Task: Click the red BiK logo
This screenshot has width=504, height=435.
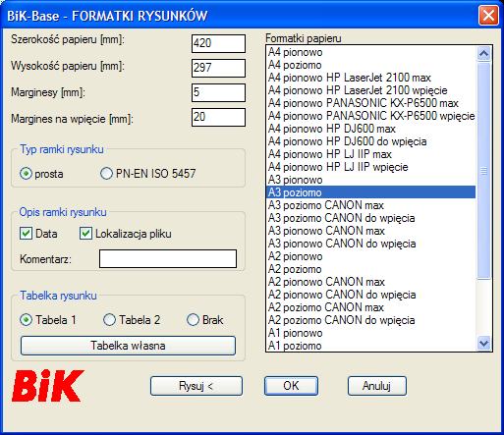Action: (48, 386)
